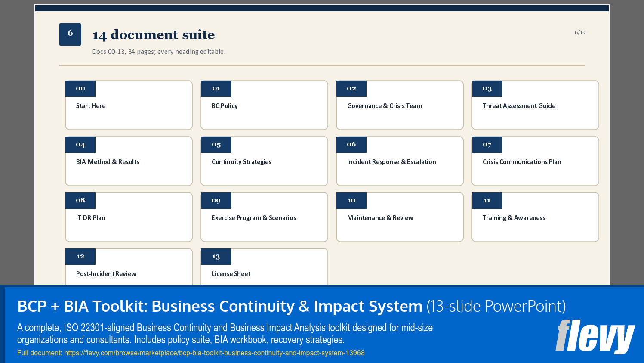
Task: Click the slide number 6 badge
Action: tap(70, 34)
